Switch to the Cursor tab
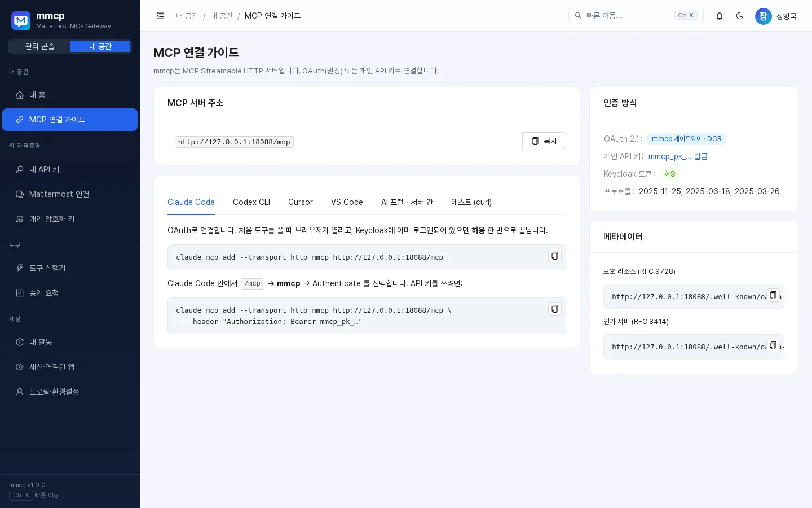The image size is (812, 508). coord(301,202)
